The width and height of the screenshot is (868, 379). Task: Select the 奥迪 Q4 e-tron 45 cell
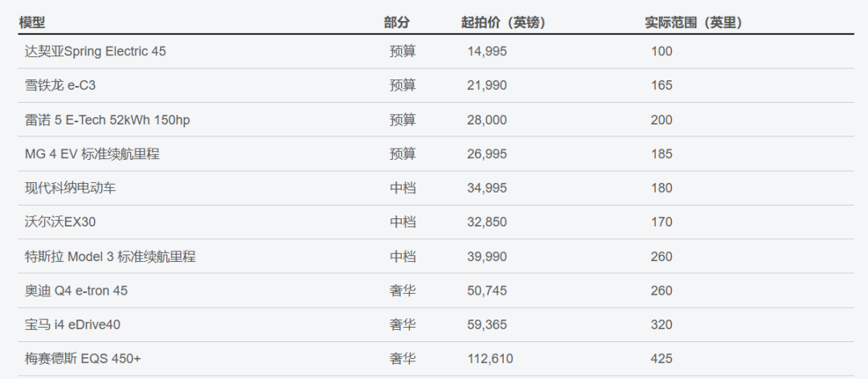[76, 291]
